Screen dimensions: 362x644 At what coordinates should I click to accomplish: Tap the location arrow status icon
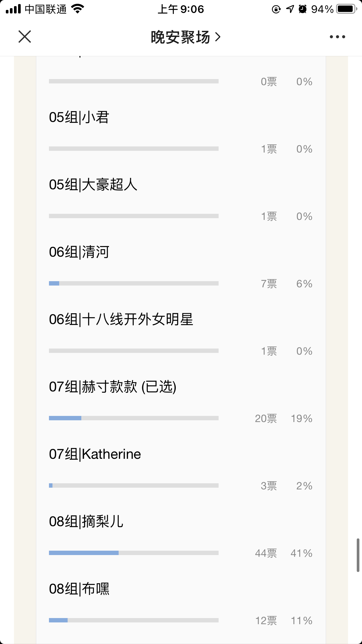point(290,9)
